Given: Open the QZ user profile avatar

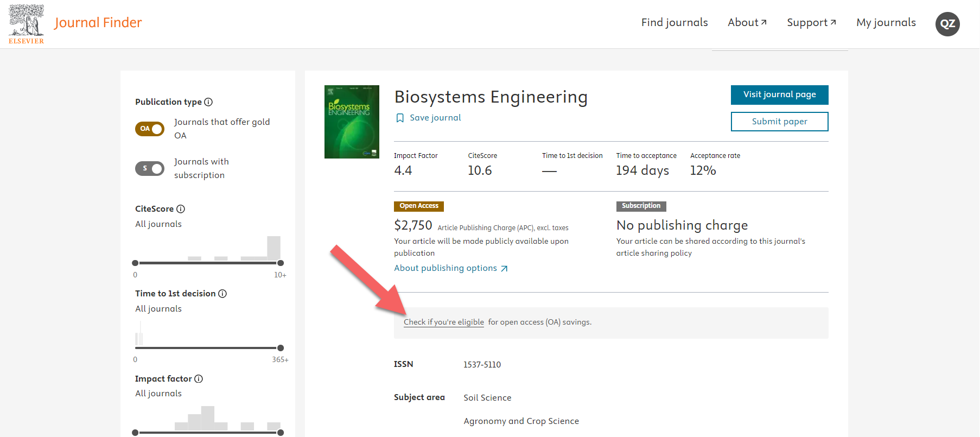Looking at the screenshot, I should [x=947, y=24].
